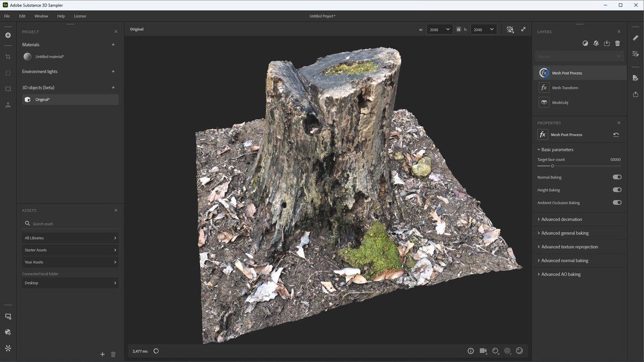
Task: Click the lock icon between width and height
Action: [x=458, y=30]
